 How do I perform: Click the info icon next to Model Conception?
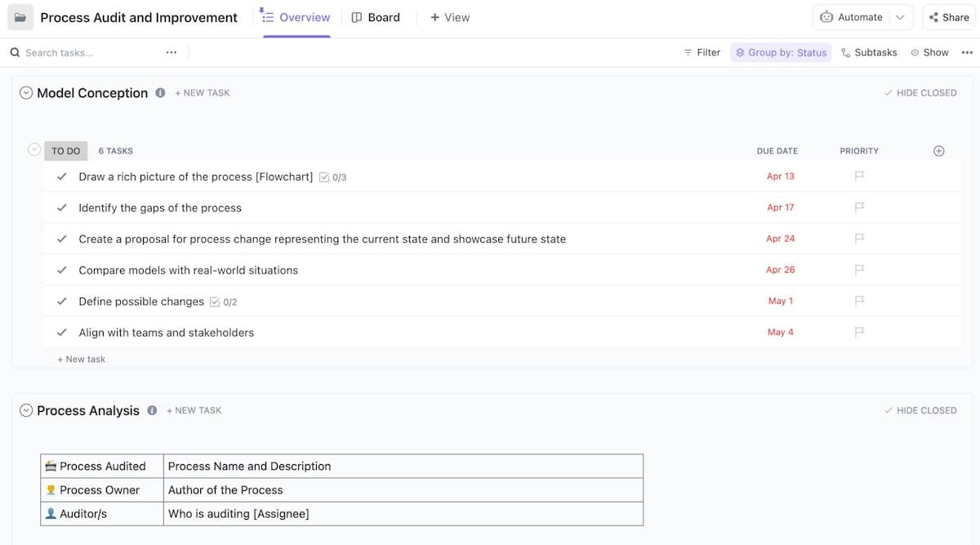[x=160, y=93]
